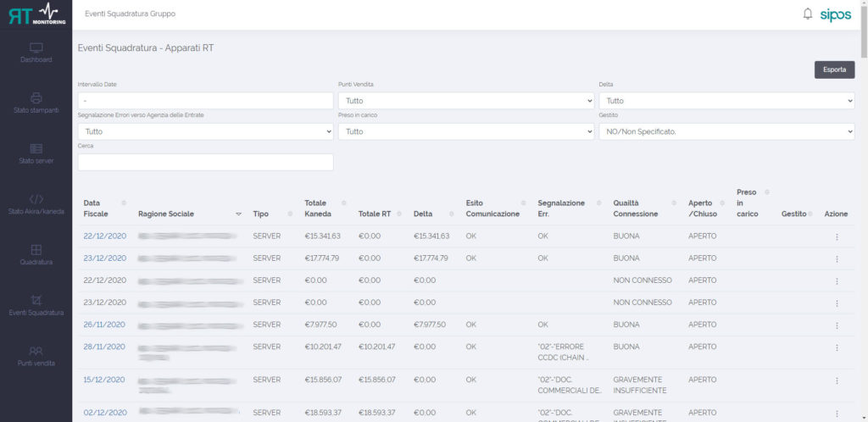868x422 pixels.
Task: Sort table by Ragione Sociale column
Action: [x=166, y=214]
